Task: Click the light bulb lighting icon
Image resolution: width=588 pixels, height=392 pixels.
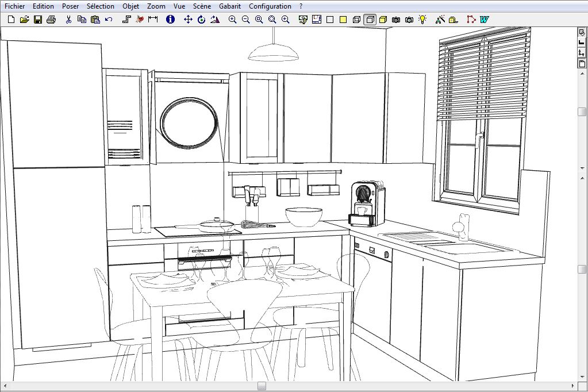Action: point(422,20)
